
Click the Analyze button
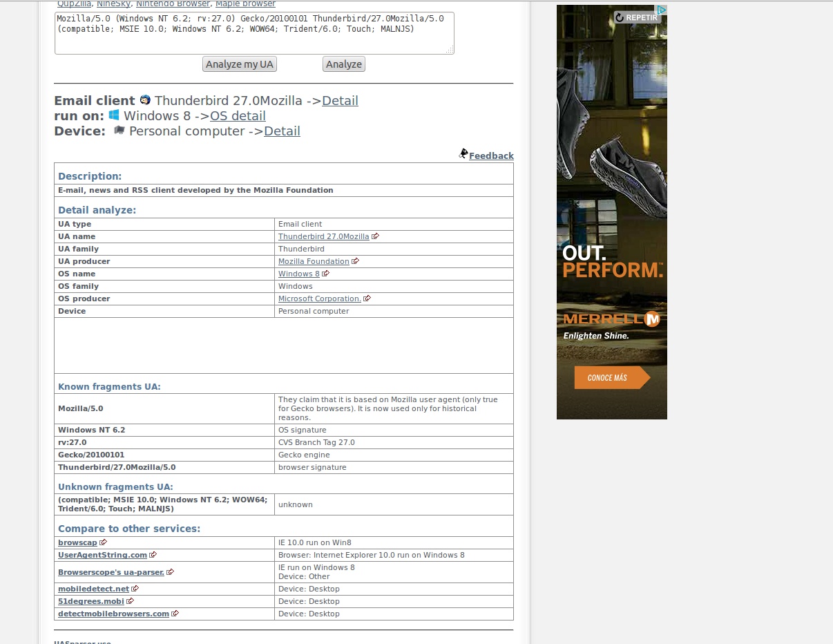pos(344,64)
